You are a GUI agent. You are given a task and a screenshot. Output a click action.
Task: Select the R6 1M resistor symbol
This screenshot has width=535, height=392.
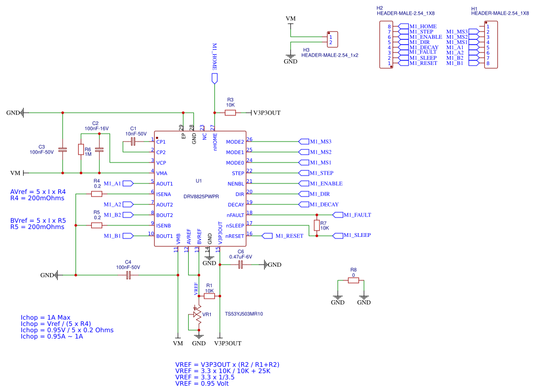pyautogui.click(x=81, y=149)
